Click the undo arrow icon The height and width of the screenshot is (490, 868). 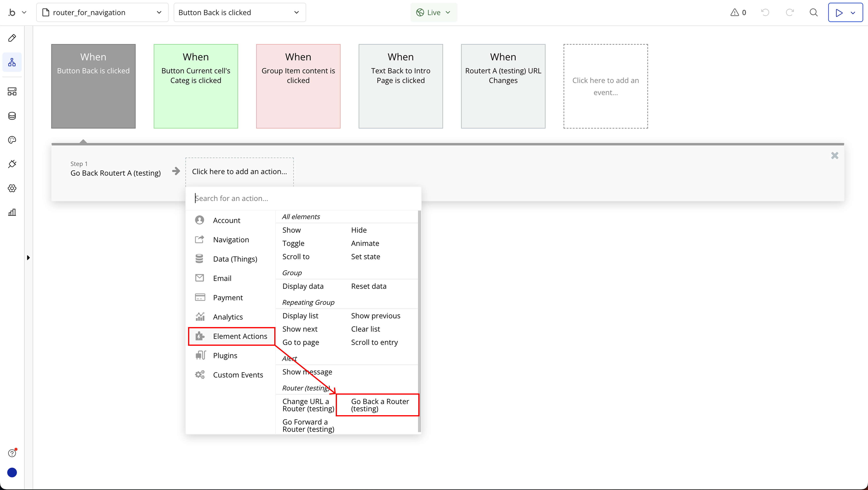(765, 12)
